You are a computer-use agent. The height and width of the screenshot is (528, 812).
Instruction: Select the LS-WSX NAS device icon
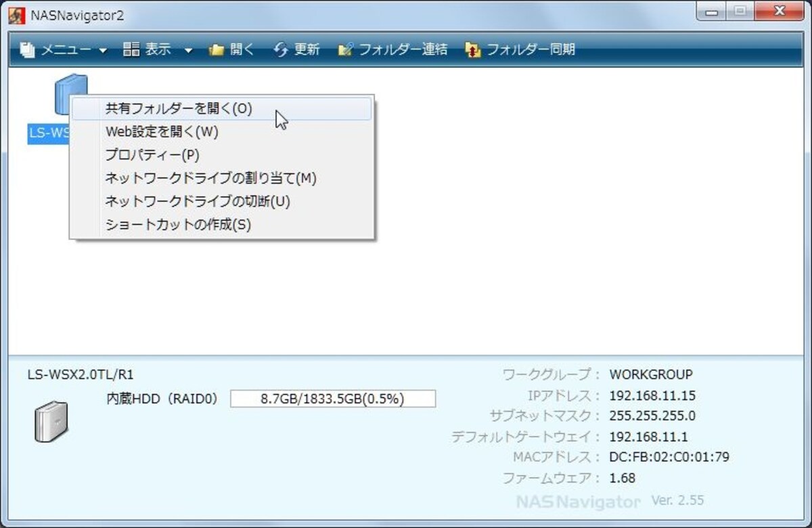[70, 93]
